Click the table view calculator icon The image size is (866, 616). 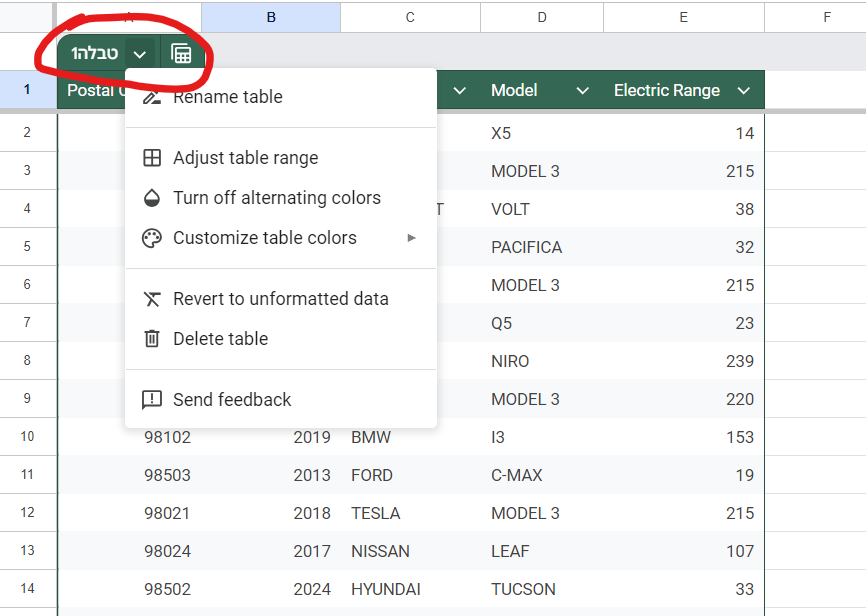coord(181,54)
